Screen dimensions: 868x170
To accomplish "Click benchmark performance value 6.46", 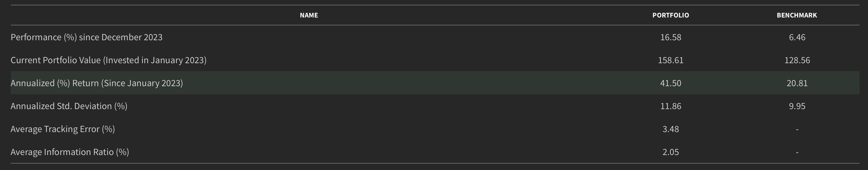I will pos(797,37).
